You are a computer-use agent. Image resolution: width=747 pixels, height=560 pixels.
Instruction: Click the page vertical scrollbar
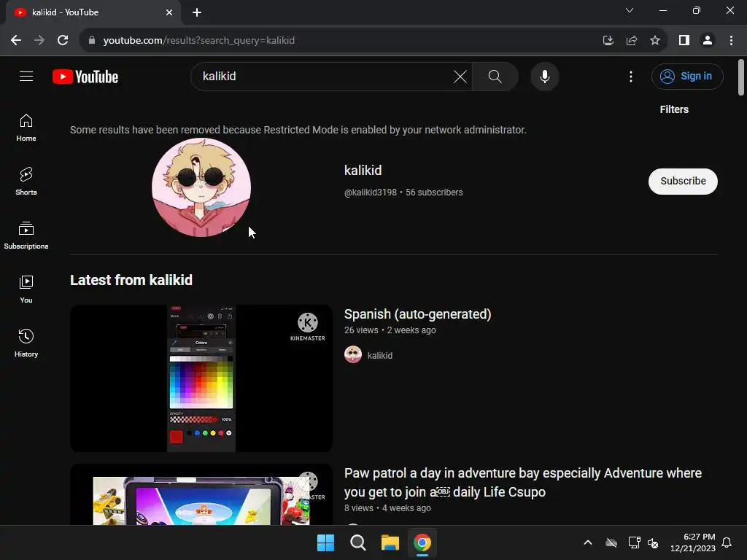click(741, 77)
